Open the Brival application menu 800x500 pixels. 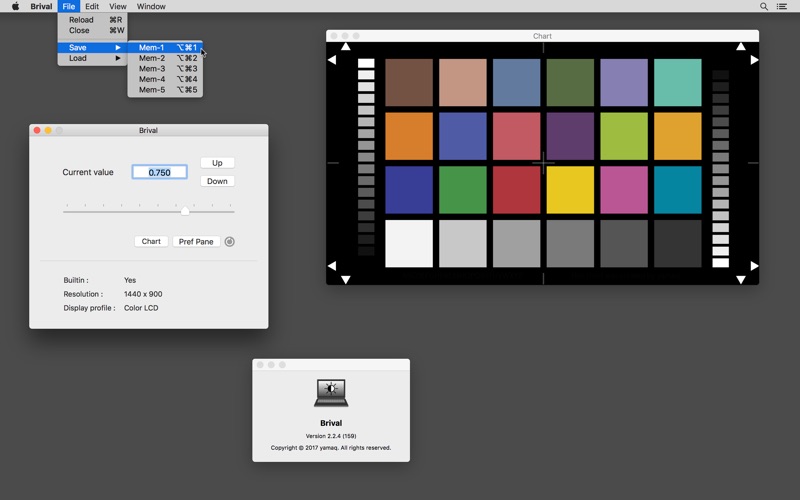[41, 6]
